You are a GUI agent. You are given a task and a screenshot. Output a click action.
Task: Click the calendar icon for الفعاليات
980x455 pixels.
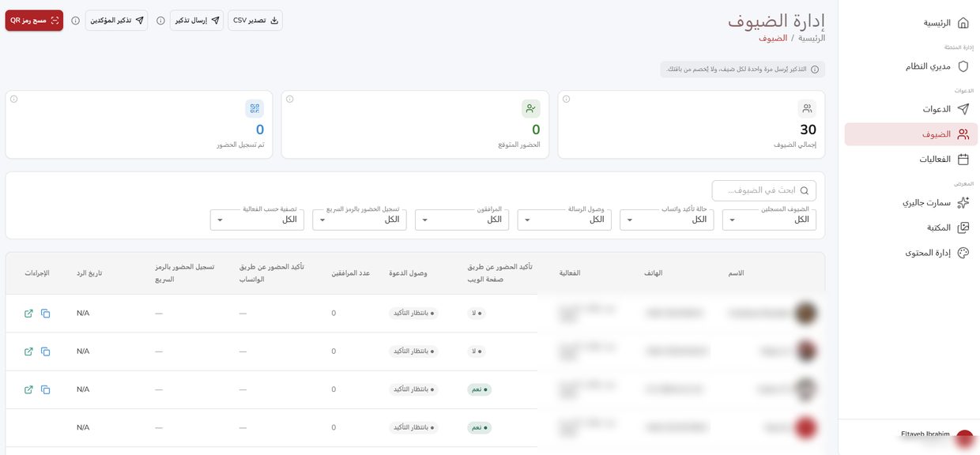963,159
